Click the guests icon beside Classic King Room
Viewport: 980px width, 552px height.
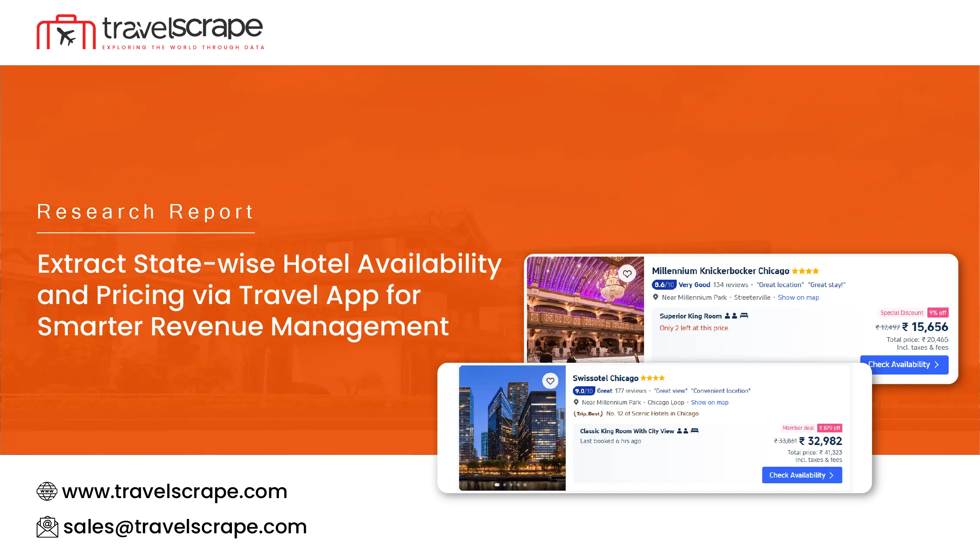pos(682,431)
